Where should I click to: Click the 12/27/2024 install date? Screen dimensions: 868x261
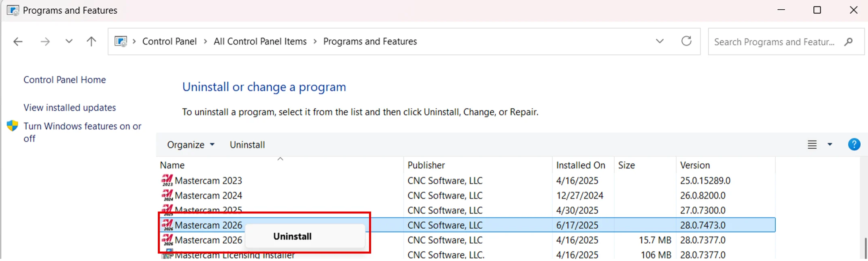(x=579, y=195)
